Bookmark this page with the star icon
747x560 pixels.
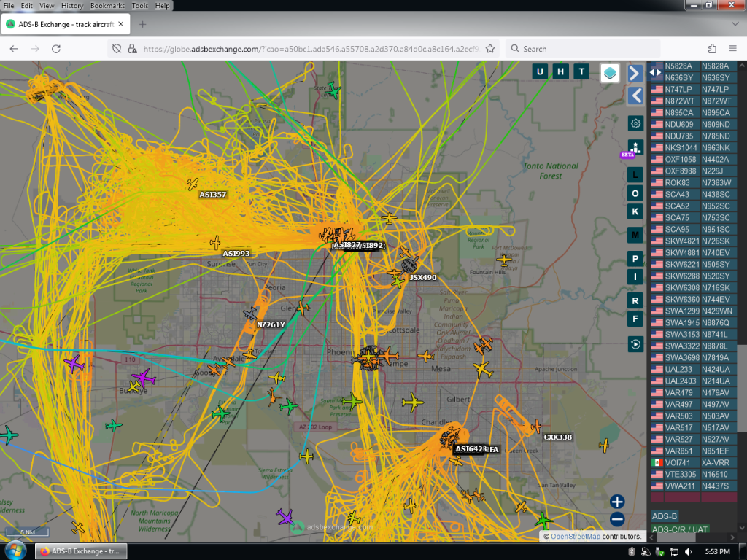[x=490, y=49]
